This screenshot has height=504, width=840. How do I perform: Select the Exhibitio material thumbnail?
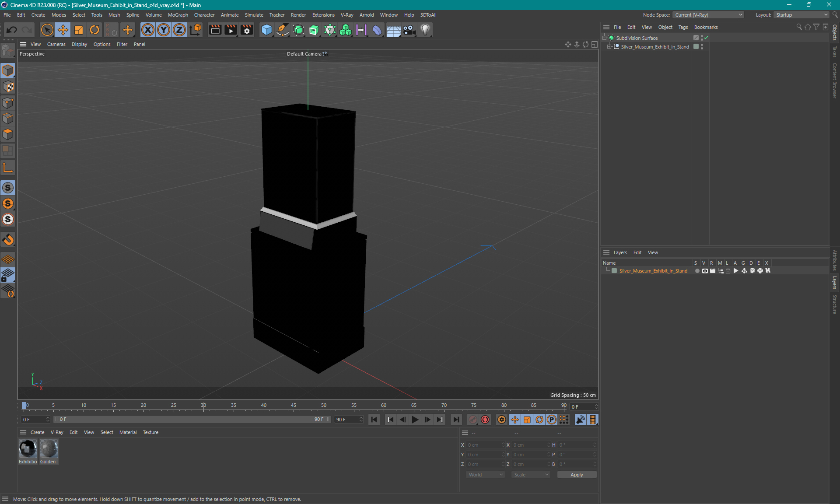tap(28, 448)
